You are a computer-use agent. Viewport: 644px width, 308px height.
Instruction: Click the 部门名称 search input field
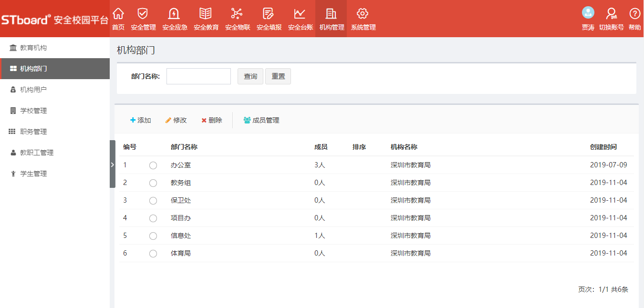198,76
